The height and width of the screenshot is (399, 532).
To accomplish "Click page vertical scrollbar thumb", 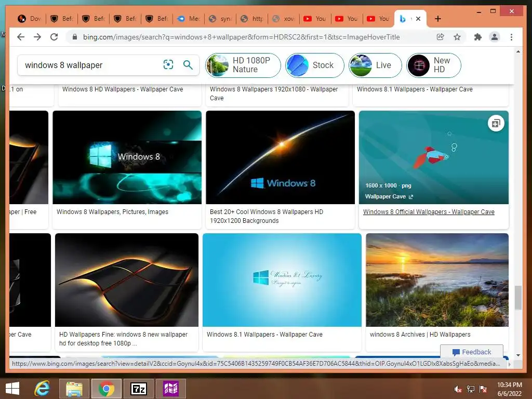I will [x=518, y=298].
